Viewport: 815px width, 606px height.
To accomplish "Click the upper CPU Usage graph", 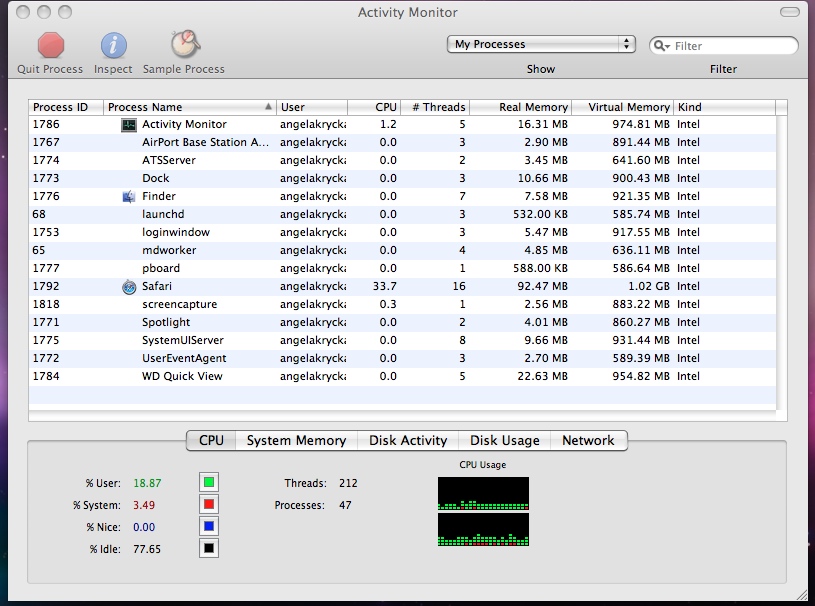I will (x=483, y=493).
